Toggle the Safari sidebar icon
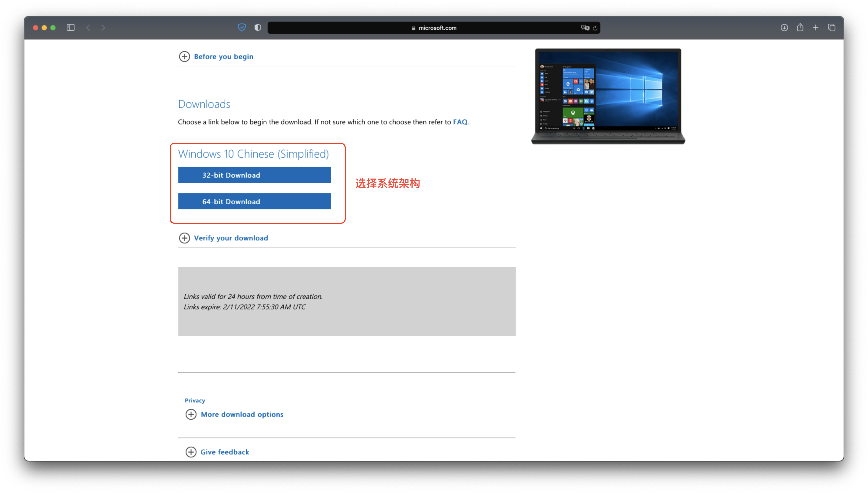 click(70, 28)
